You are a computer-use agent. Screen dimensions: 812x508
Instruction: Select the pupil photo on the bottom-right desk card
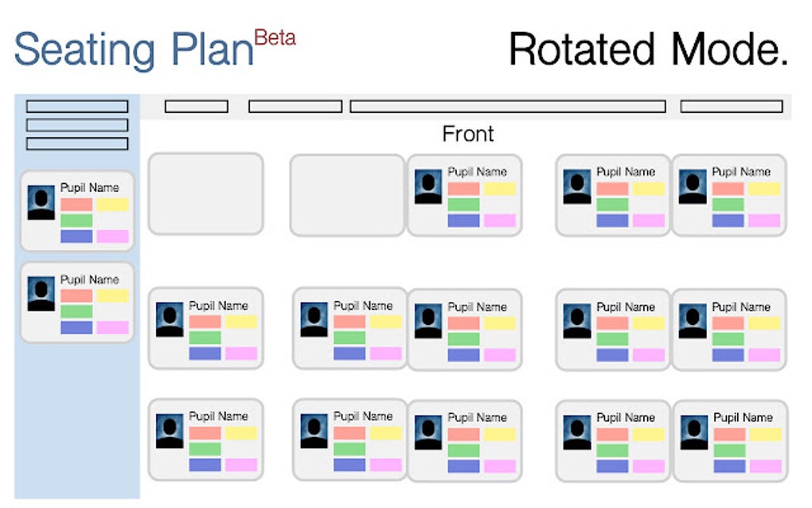point(694,433)
